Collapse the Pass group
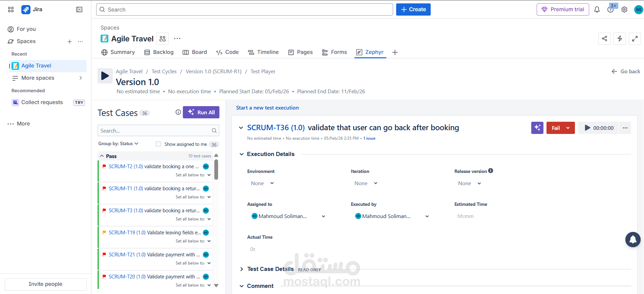 pyautogui.click(x=102, y=156)
